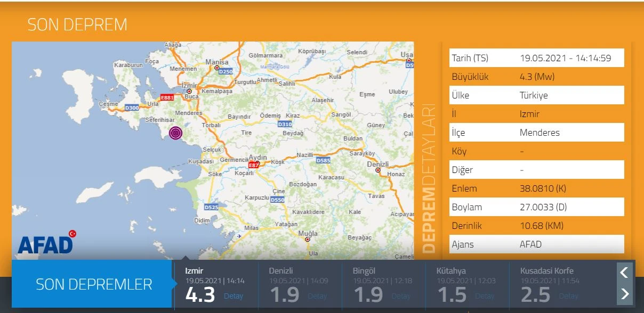This screenshot has height=313, width=644.
Task: Open Detay for Kütahya 1.5 earthquake
Action: (485, 296)
